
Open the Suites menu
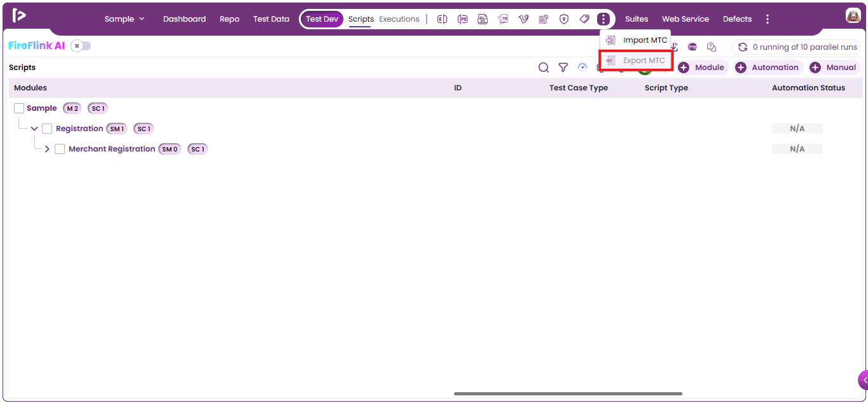(x=637, y=19)
